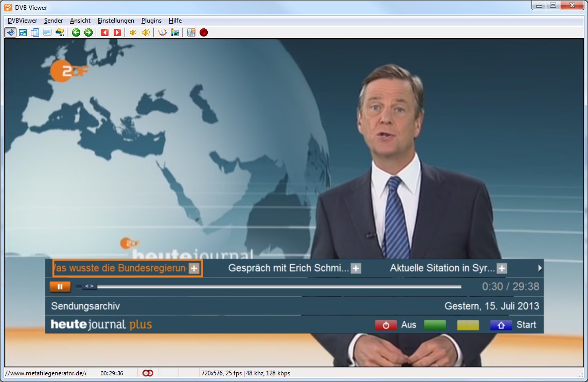This screenshot has height=382, width=588.
Task: Open the Sender menu
Action: 54,21
